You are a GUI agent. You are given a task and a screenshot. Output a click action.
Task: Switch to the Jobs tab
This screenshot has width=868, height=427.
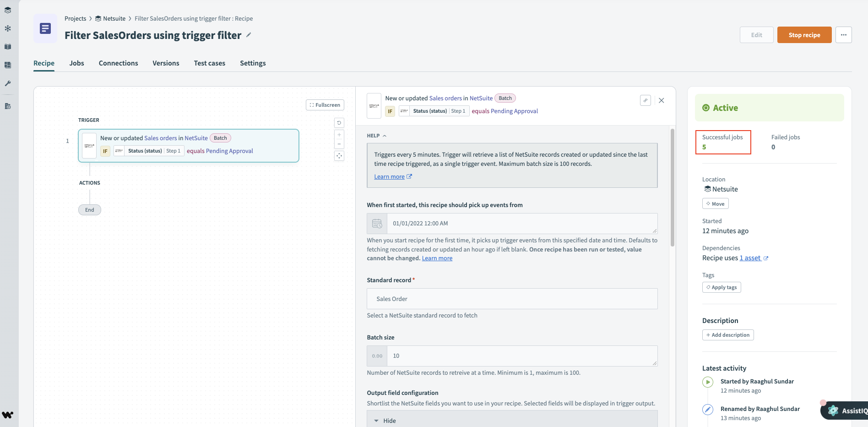(x=76, y=63)
